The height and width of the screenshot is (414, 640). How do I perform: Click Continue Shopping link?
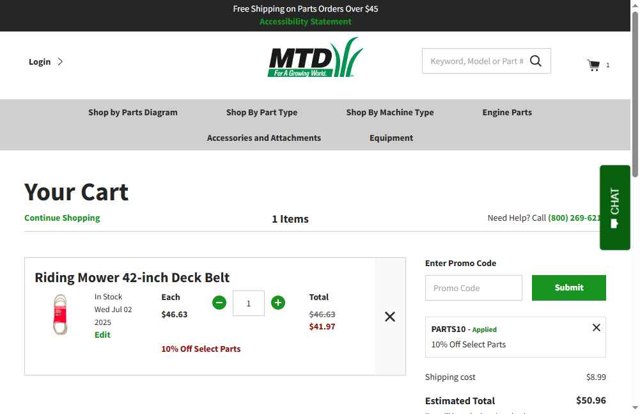62,218
